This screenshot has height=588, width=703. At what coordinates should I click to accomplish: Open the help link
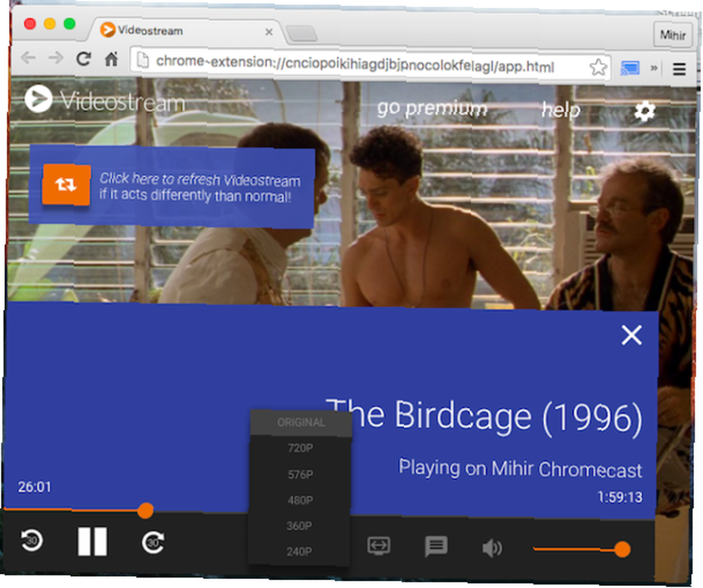point(561,110)
